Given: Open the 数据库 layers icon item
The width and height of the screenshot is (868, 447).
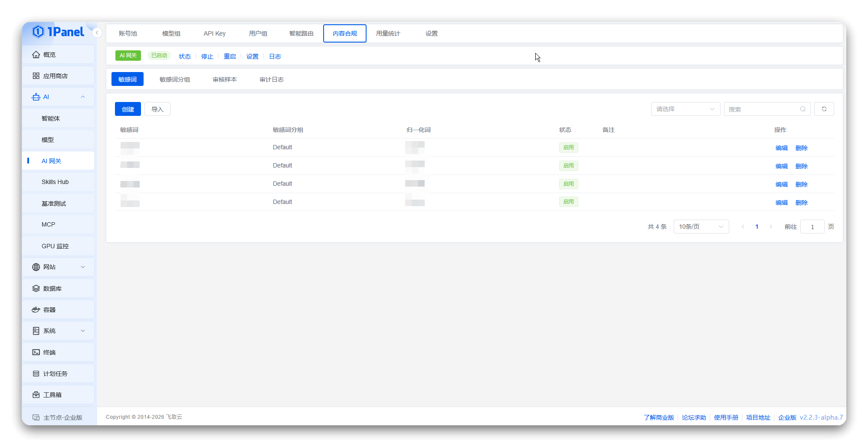Looking at the screenshot, I should 58,289.
